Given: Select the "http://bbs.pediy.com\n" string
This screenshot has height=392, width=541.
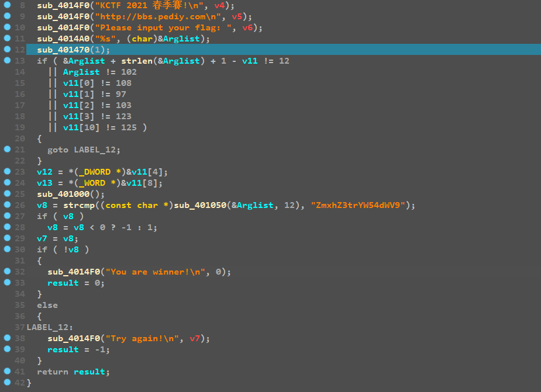Looking at the screenshot, I should pyautogui.click(x=158, y=16).
